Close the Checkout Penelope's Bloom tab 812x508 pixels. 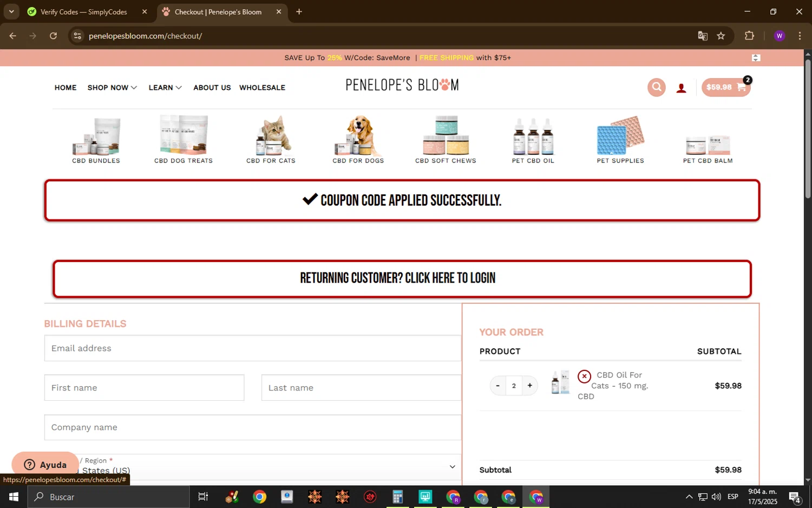[x=279, y=12]
